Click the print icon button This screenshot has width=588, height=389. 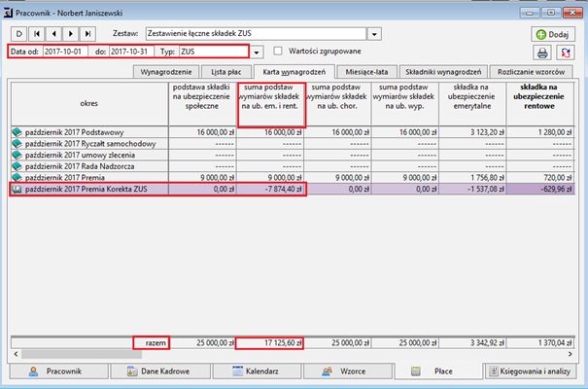pos(542,53)
